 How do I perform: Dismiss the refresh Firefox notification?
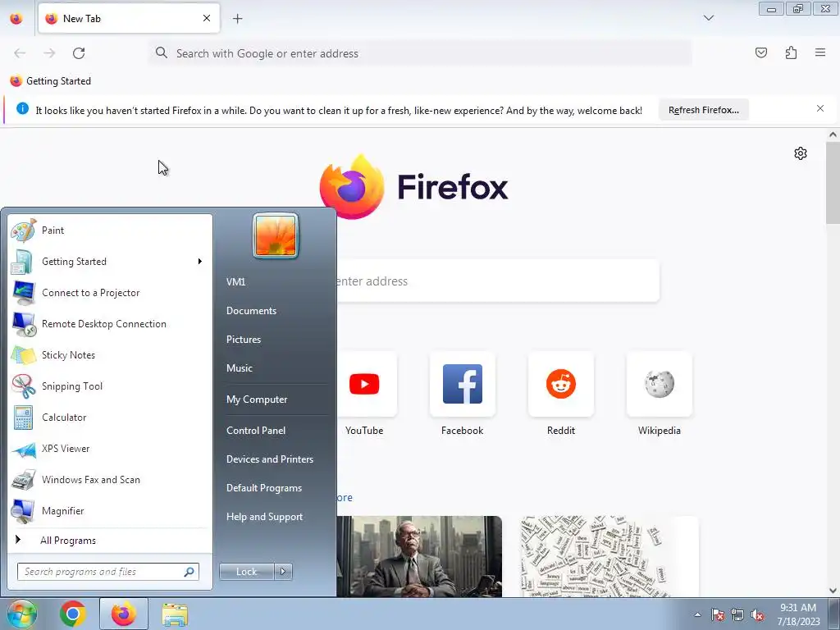820,109
